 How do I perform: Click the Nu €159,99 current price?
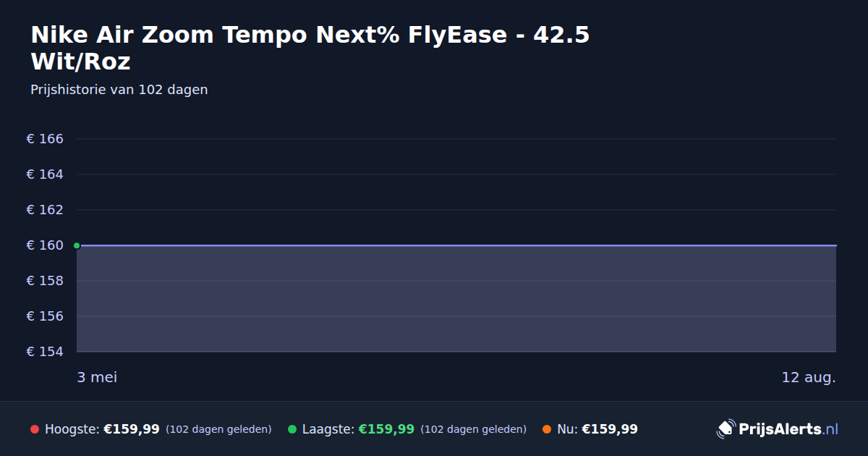pos(610,429)
